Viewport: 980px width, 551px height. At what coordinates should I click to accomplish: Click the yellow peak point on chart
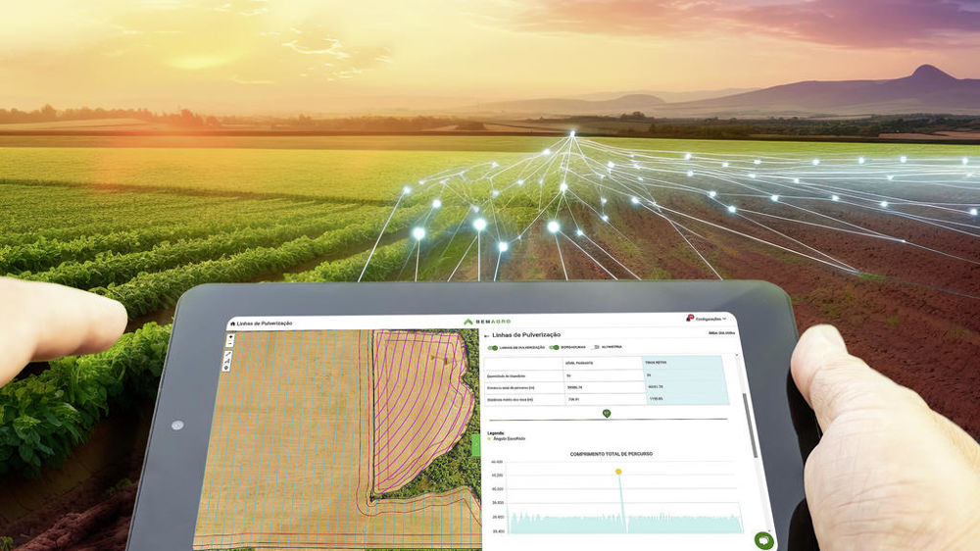(618, 471)
